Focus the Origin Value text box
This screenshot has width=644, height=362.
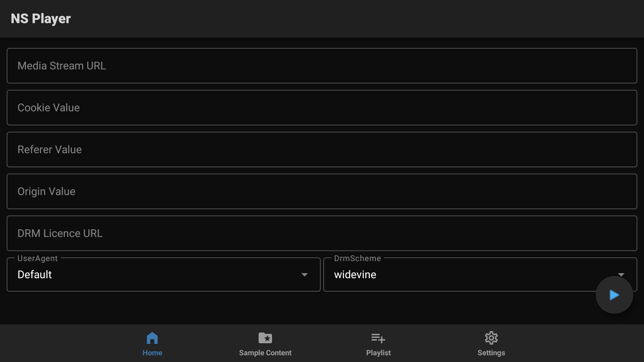click(322, 191)
